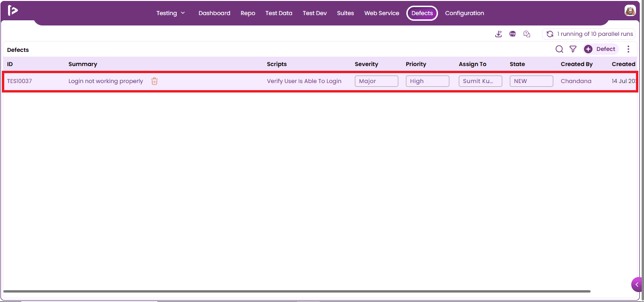The height and width of the screenshot is (302, 644).
Task: Search defects with magnifier icon
Action: (559, 49)
